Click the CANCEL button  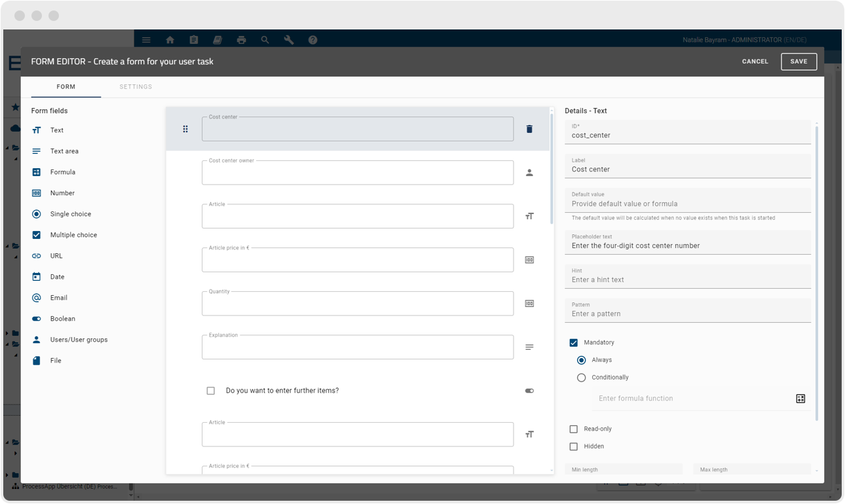pos(755,62)
